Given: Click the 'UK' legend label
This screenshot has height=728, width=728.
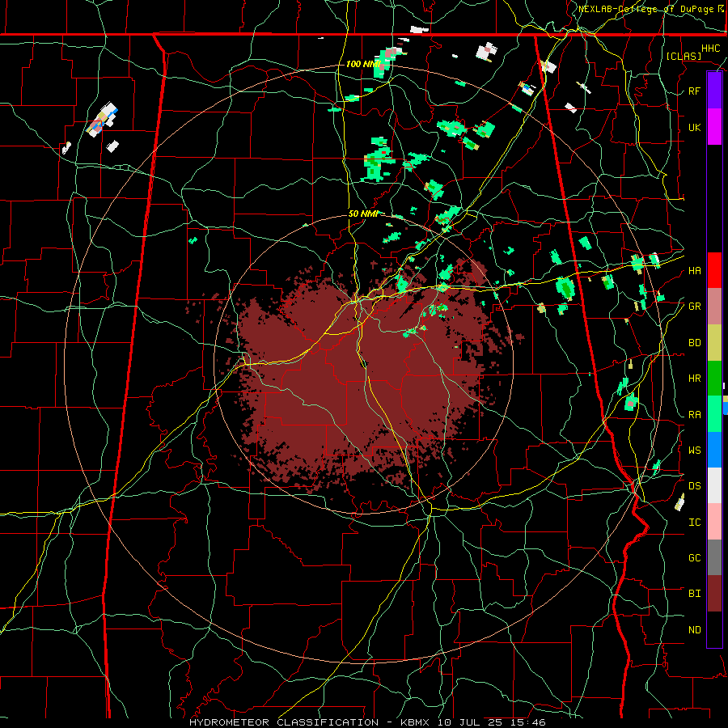Looking at the screenshot, I should (695, 127).
